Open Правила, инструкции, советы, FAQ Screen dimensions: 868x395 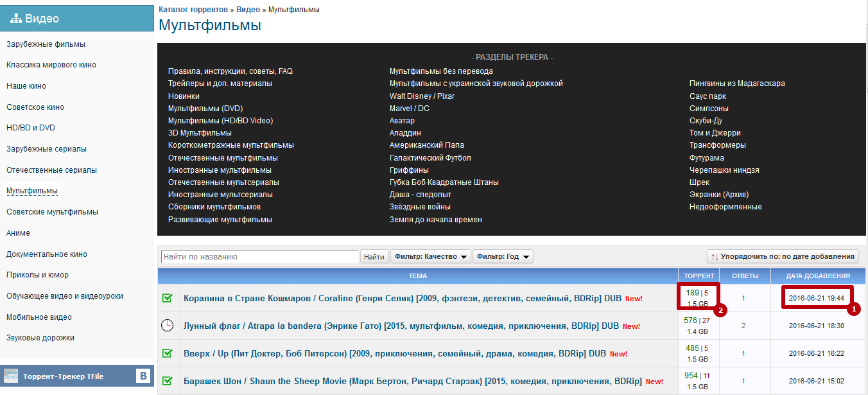[x=230, y=71]
